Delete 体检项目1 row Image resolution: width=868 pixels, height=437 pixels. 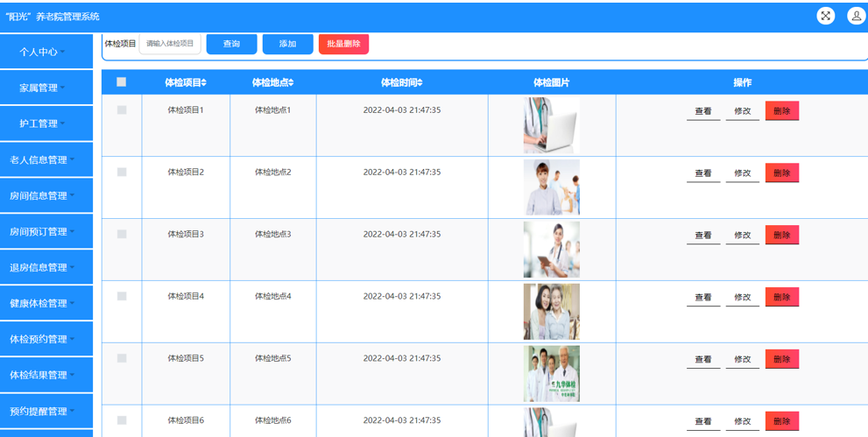[x=782, y=111]
